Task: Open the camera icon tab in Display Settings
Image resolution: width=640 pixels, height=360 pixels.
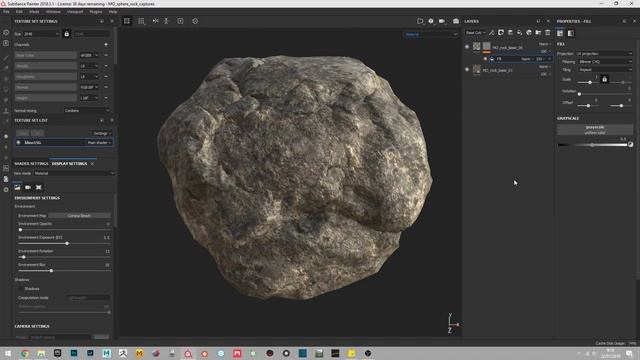Action: click(x=28, y=187)
